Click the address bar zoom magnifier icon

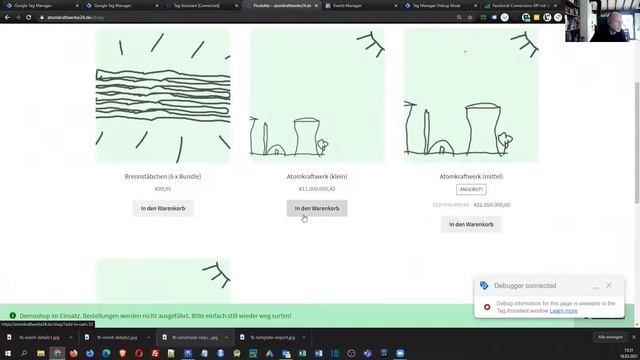[459, 18]
